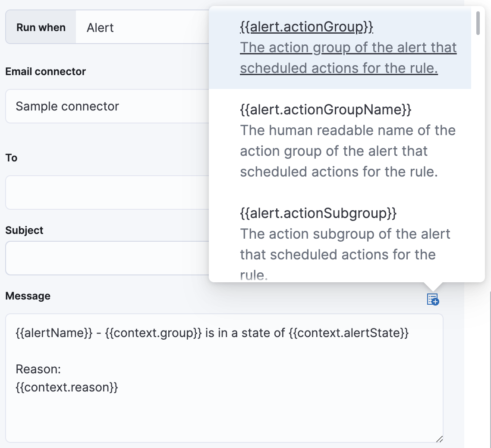Click the Email connector field label
Viewport: 491px width, 448px height.
coord(45,72)
